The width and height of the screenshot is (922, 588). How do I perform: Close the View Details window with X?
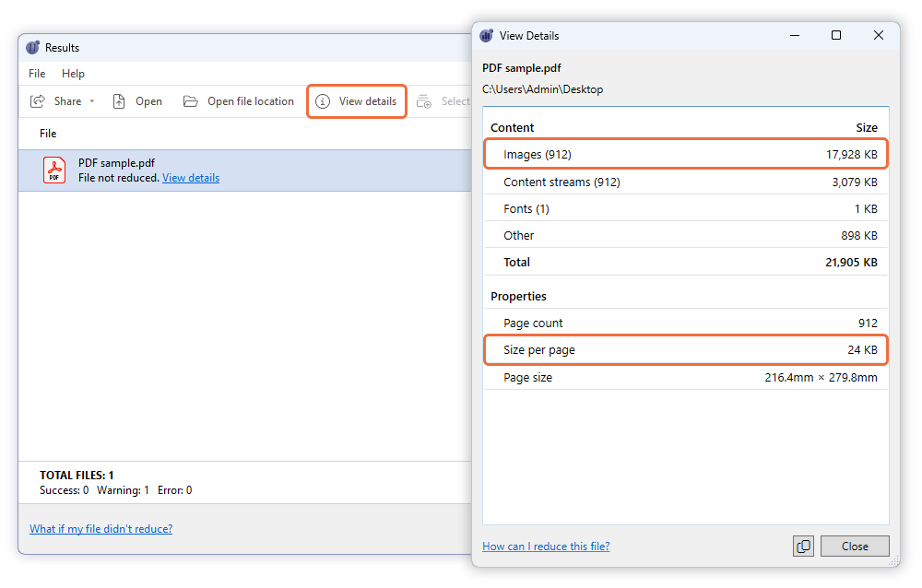pyautogui.click(x=878, y=35)
